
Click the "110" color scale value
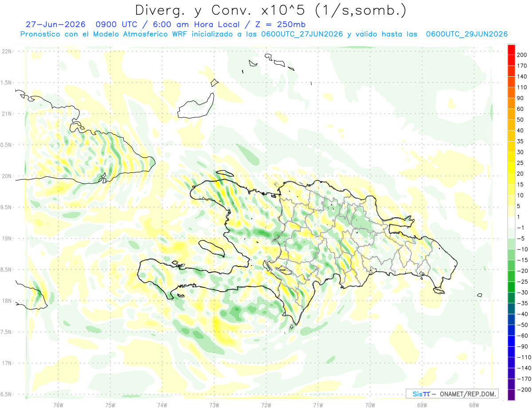click(x=521, y=87)
